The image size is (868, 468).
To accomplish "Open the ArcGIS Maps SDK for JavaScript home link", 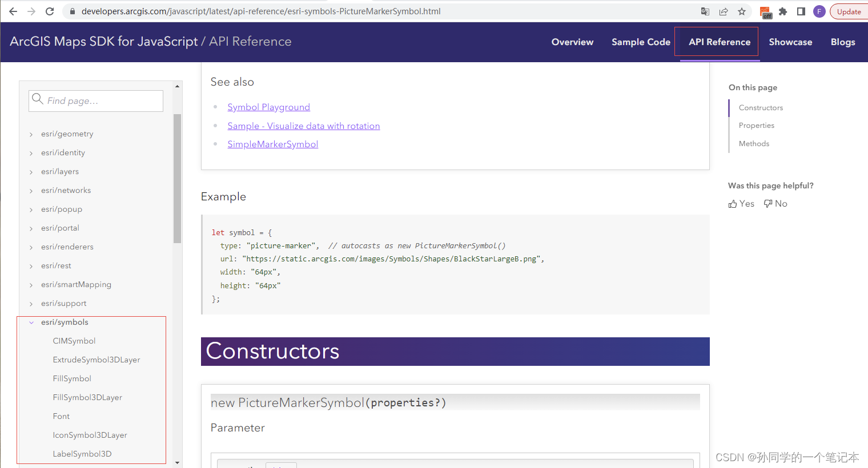I will click(x=104, y=42).
